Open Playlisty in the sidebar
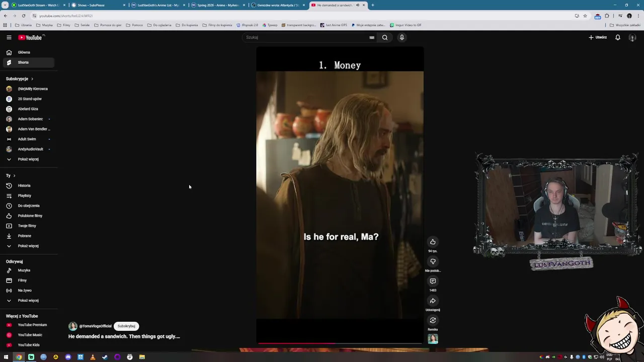Screen dimensions: 644x362 (29, 196)
